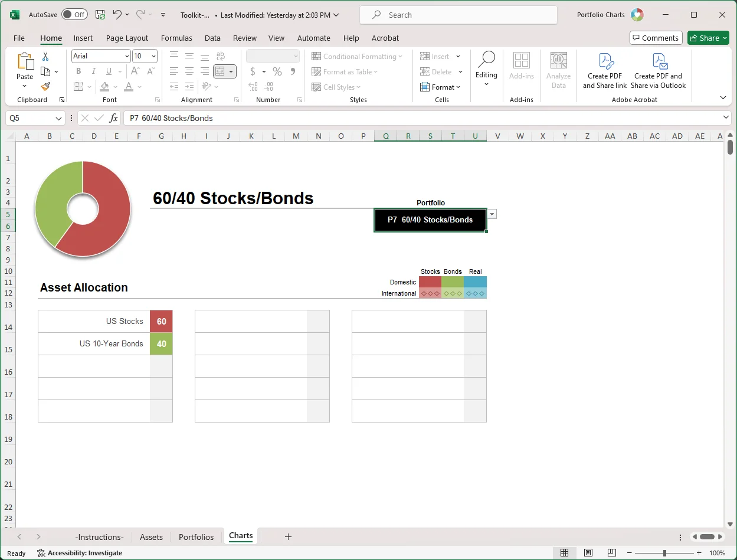Apply middle vertical alignment
This screenshot has width=737, height=560.
pos(189,56)
